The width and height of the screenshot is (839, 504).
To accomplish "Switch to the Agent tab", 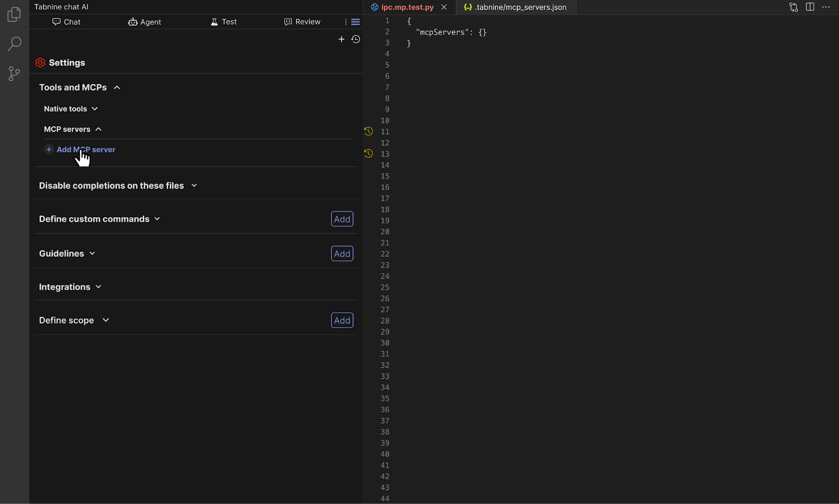I will pyautogui.click(x=144, y=22).
